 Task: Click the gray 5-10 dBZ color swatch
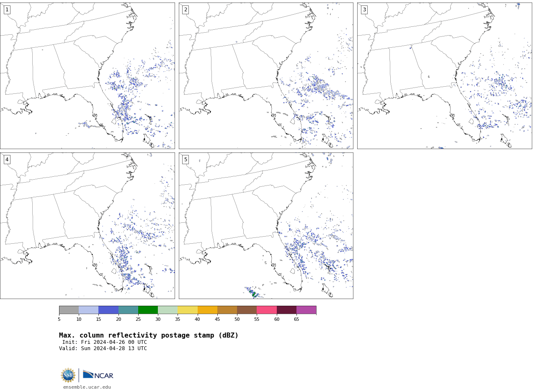69,310
